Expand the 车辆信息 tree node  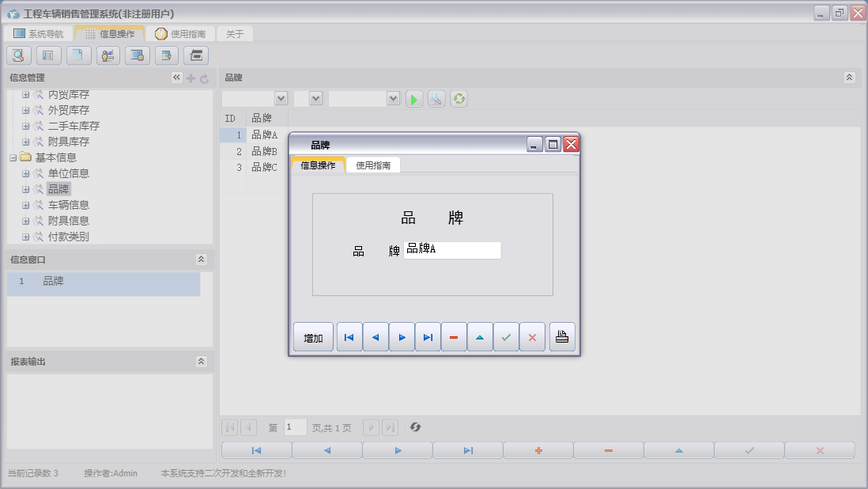point(26,205)
